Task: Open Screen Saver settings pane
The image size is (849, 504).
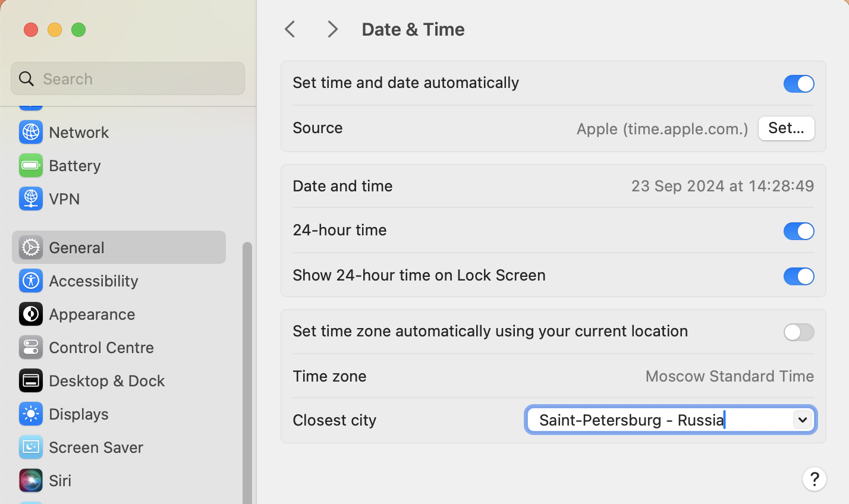Action: pyautogui.click(x=96, y=448)
